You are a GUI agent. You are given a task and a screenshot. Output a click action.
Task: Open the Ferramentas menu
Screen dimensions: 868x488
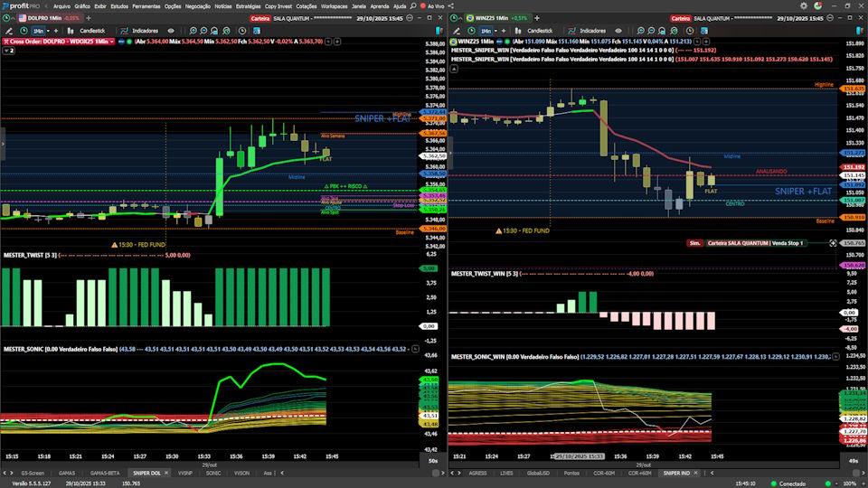click(146, 5)
